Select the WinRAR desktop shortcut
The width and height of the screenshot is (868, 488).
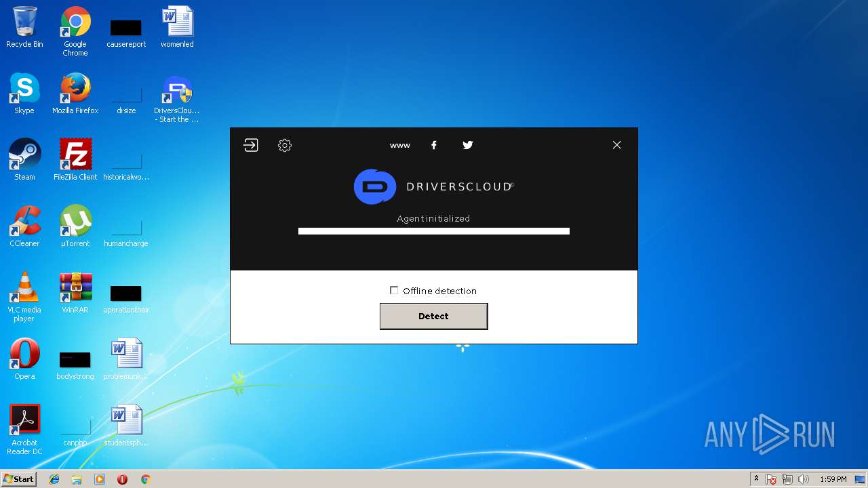(75, 293)
